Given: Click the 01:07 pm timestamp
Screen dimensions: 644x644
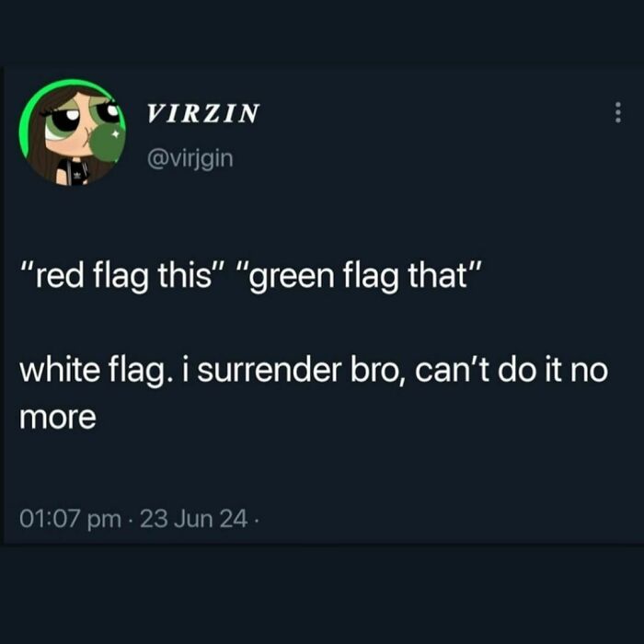Looking at the screenshot, I should [70, 518].
